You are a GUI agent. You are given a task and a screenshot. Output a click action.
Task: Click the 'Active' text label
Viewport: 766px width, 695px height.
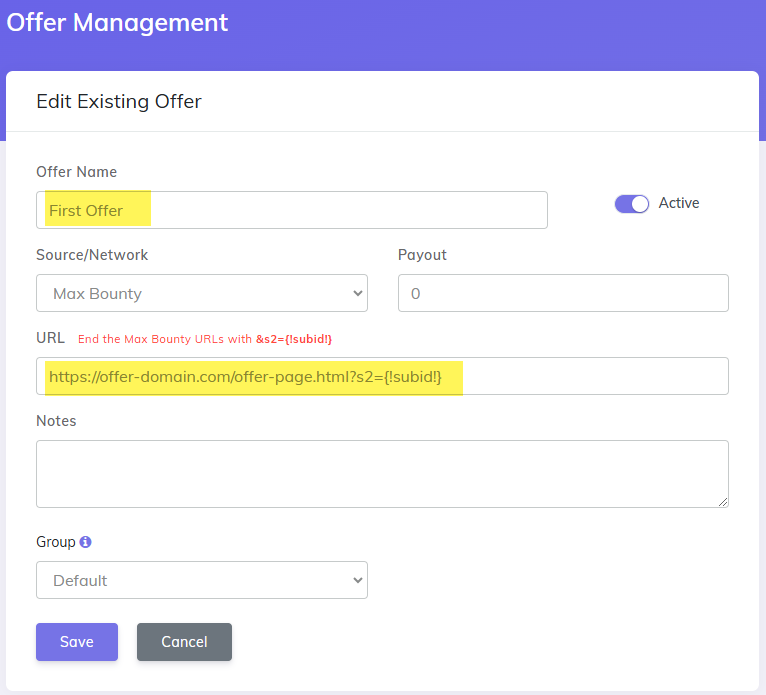click(679, 203)
